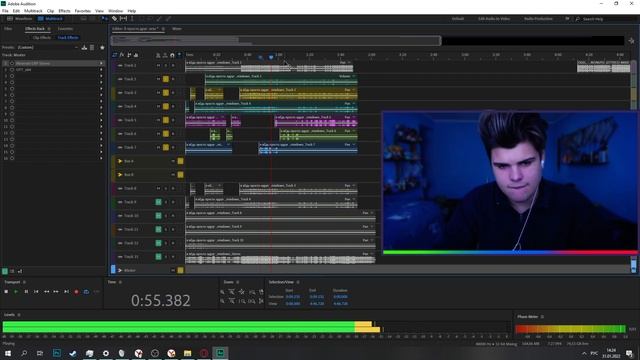Mute Track 4
This screenshot has height=360, width=640.
[158, 106]
